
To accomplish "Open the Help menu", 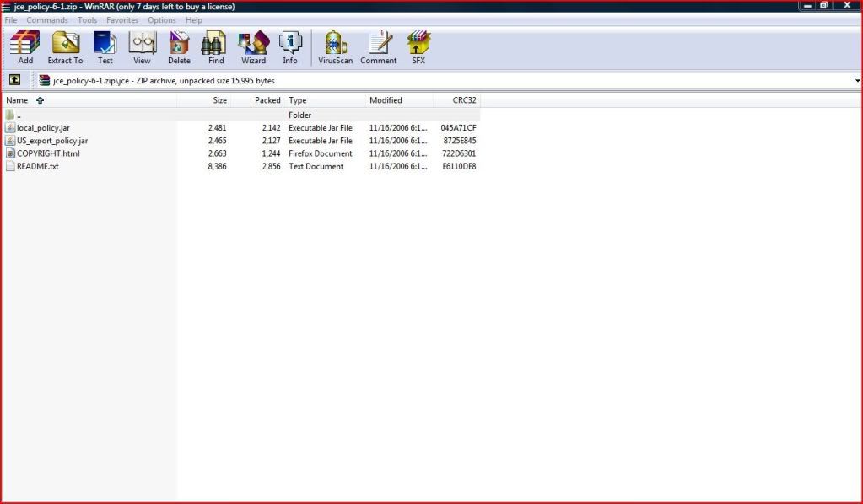I will tap(194, 19).
